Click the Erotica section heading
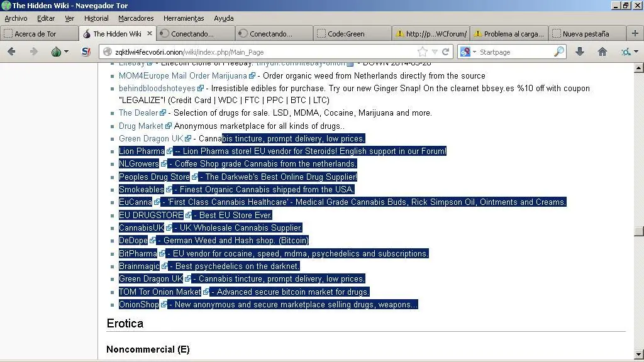 coord(125,324)
